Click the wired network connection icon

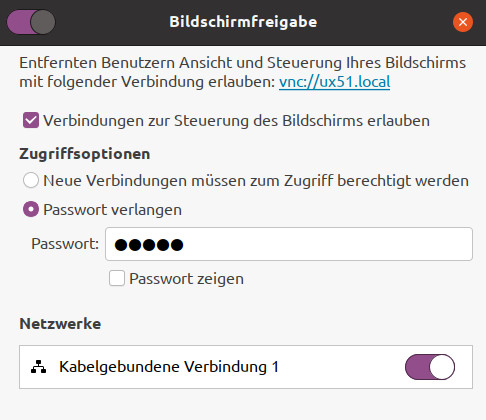tap(39, 367)
